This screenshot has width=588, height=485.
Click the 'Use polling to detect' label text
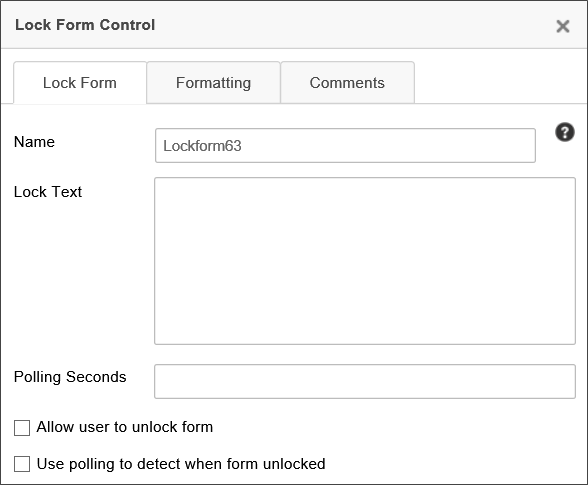pos(181,464)
